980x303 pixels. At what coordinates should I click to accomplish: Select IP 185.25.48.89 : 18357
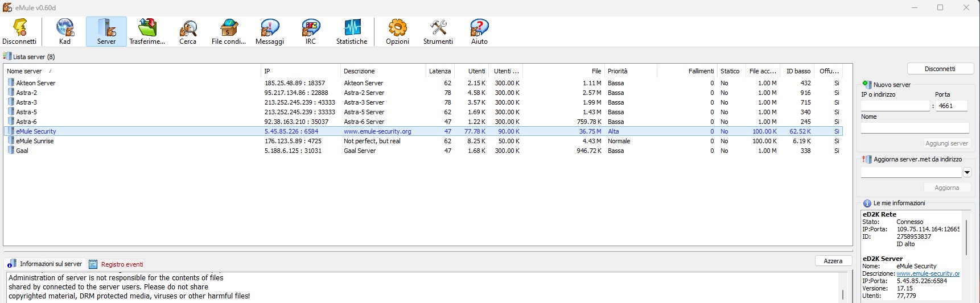pyautogui.click(x=294, y=83)
